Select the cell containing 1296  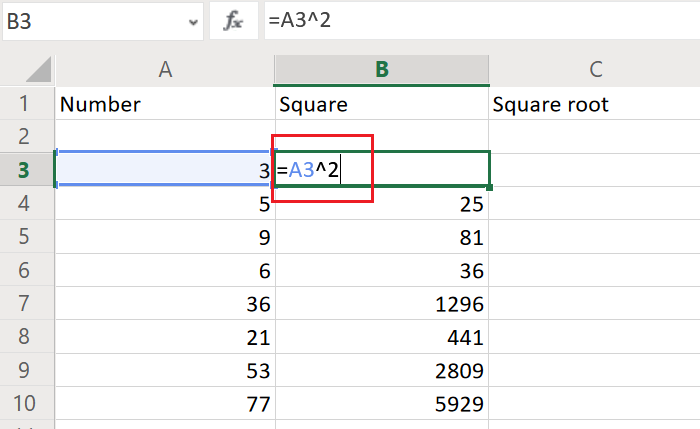coord(381,304)
